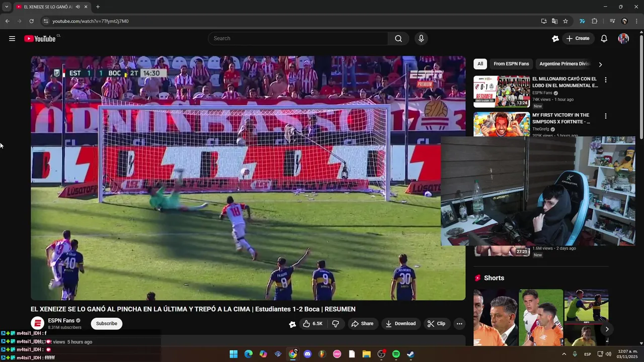This screenshot has width=644, height=362.
Task: Mute the tab via its speaker icon
Action: click(x=77, y=7)
